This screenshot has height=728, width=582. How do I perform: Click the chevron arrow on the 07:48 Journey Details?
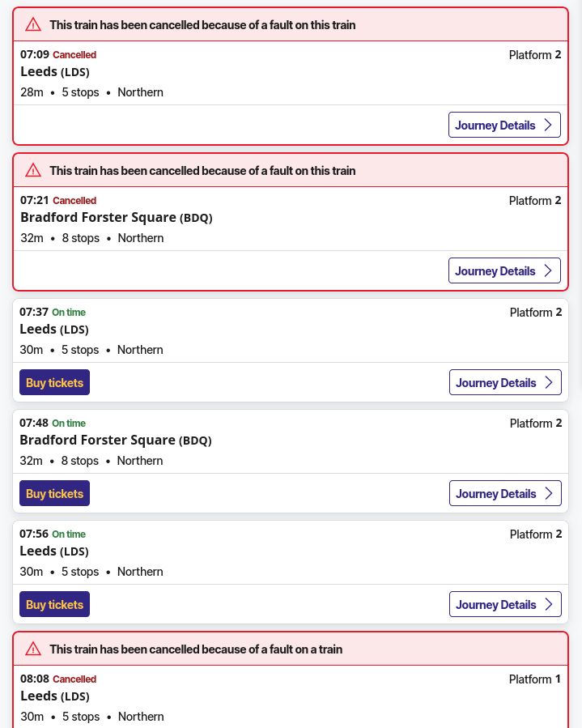548,493
